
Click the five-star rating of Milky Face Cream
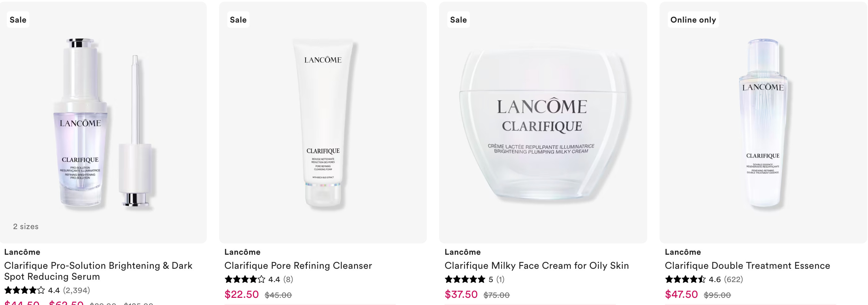[465, 279]
